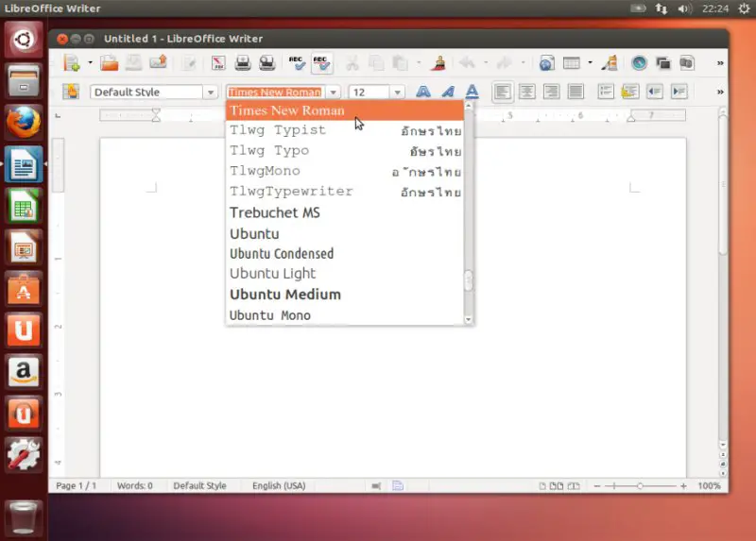This screenshot has width=756, height=541.
Task: Toggle Edit File mode icon
Action: (x=190, y=63)
